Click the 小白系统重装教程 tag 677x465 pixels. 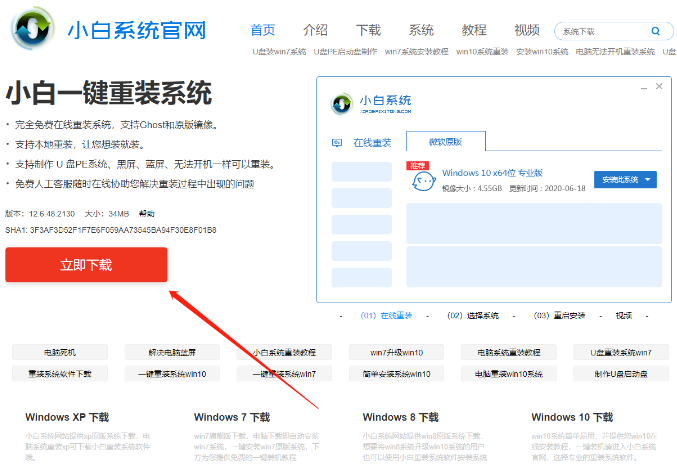point(284,352)
